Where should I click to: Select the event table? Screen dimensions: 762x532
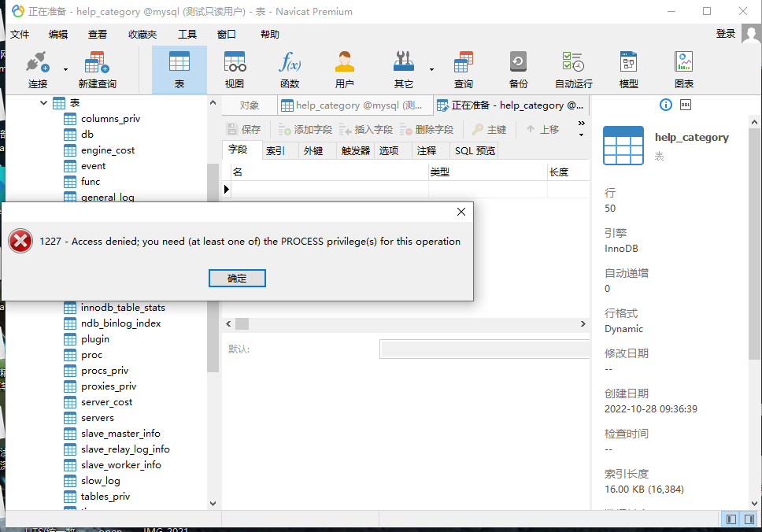(x=93, y=166)
